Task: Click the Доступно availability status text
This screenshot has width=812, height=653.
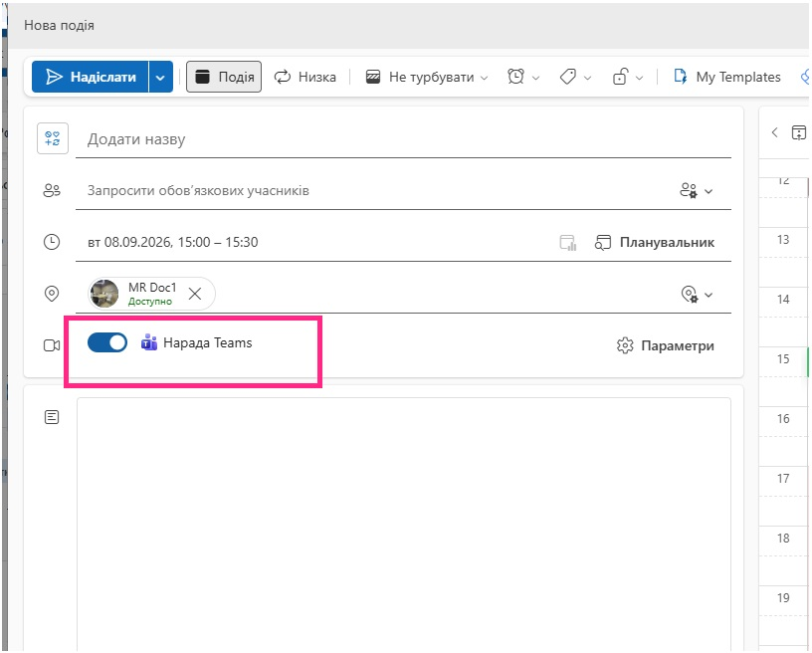Action: (150, 302)
